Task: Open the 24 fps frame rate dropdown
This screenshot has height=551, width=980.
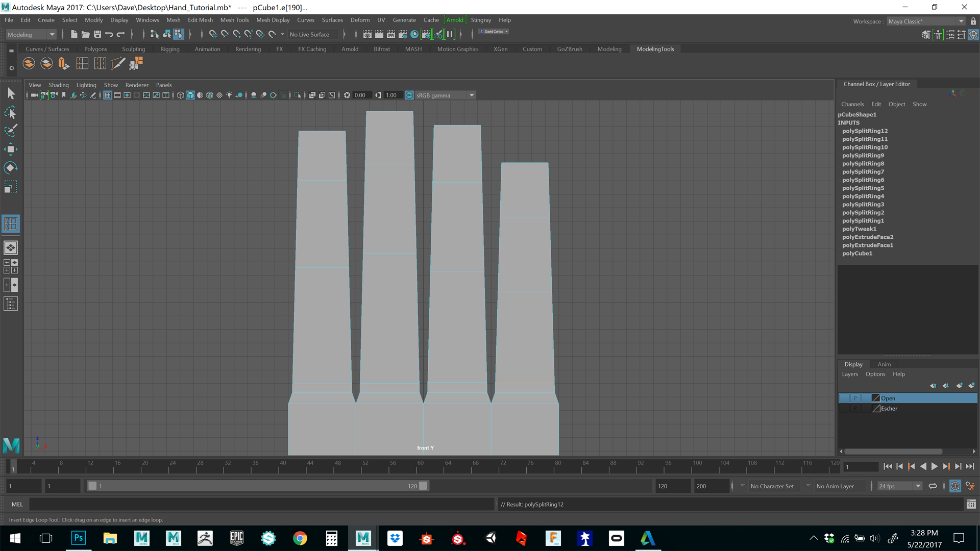Action: pyautogui.click(x=900, y=486)
